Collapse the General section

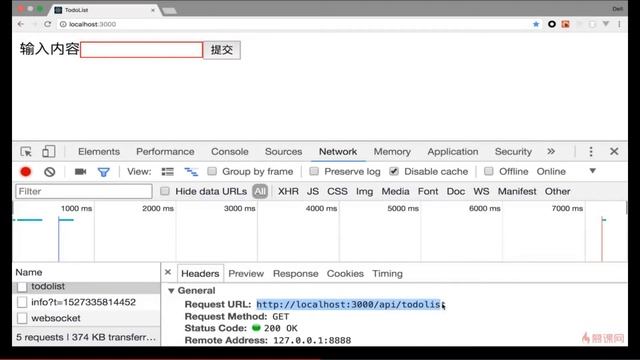point(171,291)
